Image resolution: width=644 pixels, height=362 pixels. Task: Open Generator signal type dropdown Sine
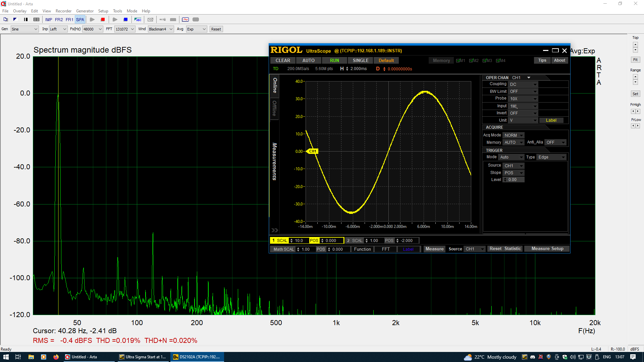(x=25, y=29)
